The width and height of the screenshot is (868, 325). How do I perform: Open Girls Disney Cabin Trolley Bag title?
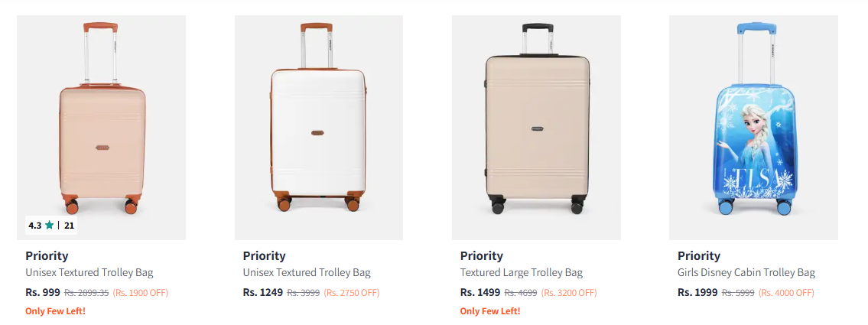(746, 273)
